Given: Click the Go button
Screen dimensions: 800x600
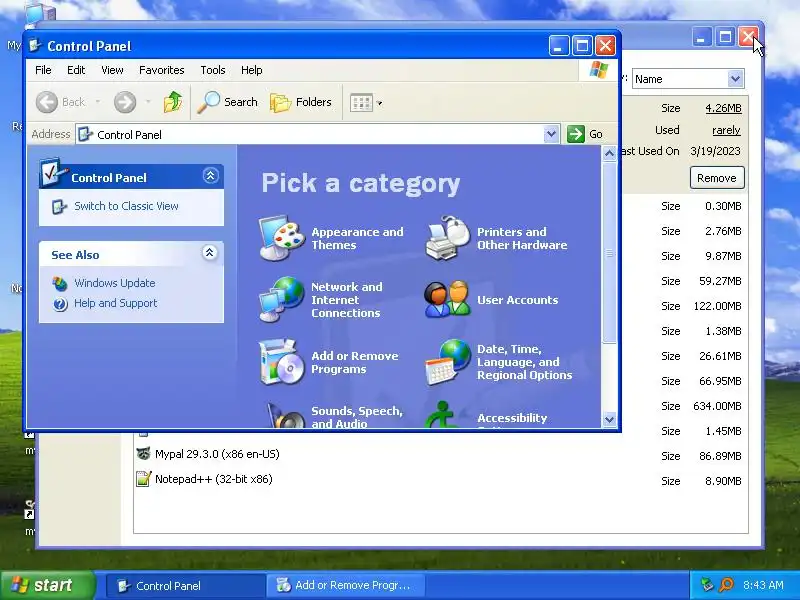Looking at the screenshot, I should point(586,134).
